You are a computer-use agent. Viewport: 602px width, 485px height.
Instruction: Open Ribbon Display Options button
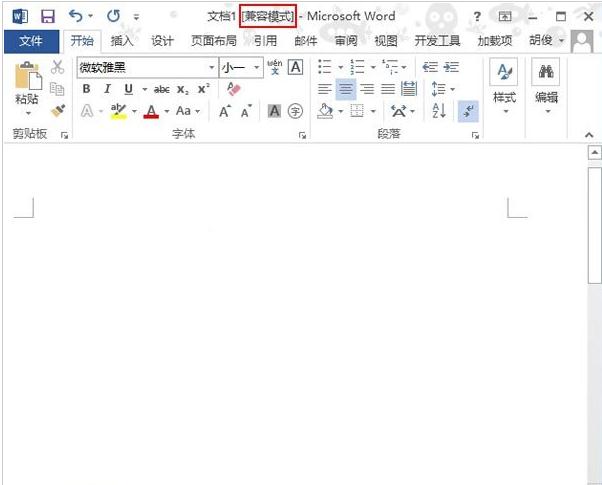[x=505, y=16]
